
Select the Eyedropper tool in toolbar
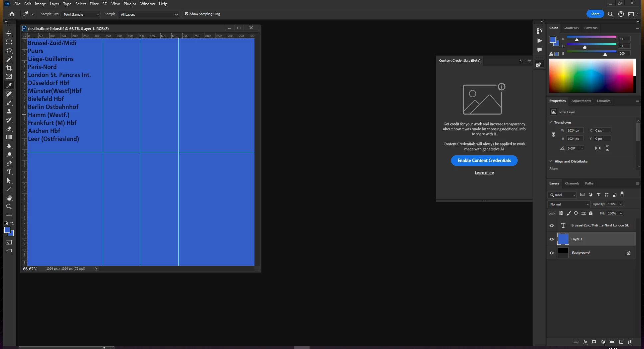tap(9, 85)
